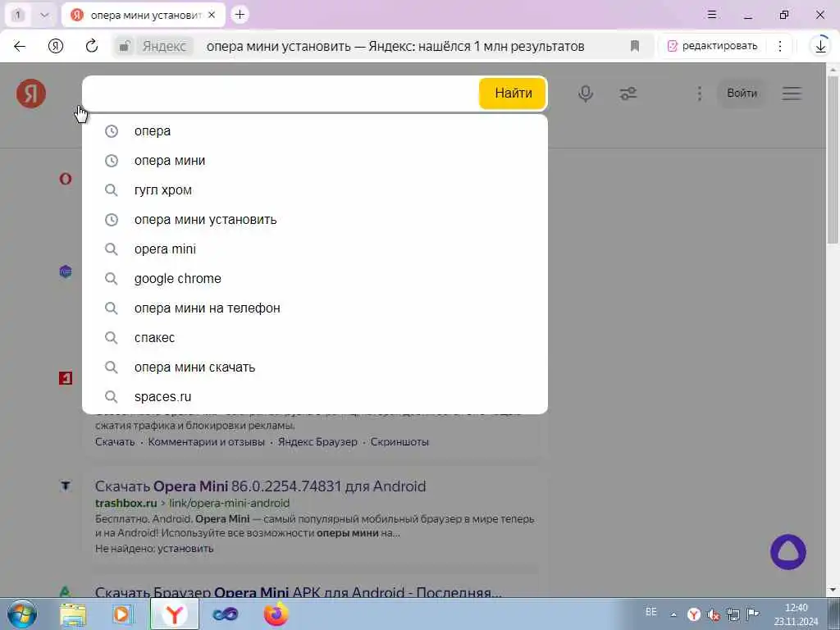This screenshot has width=840, height=630.
Task: Open the 'опера мини установить' browser tab
Action: tap(143, 15)
